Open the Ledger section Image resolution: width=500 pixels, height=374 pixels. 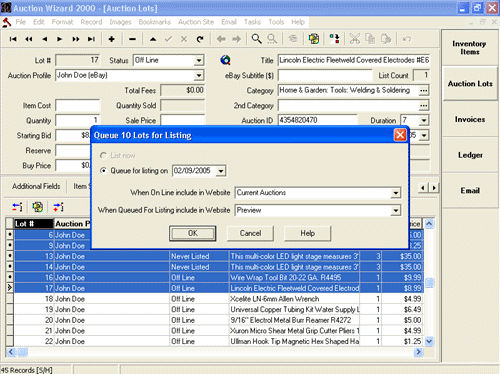(470, 155)
